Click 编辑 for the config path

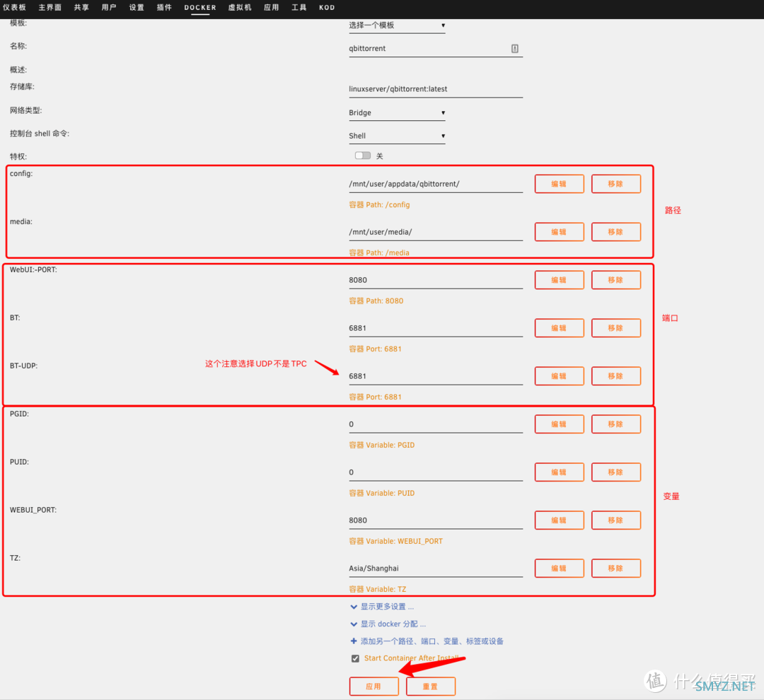click(560, 184)
